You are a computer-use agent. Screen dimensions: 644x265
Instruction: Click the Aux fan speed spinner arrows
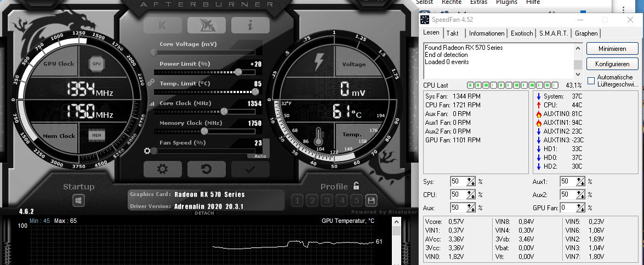[x=471, y=208]
